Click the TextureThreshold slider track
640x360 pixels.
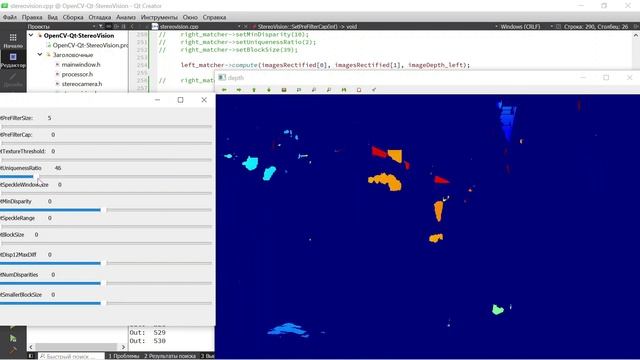(x=106, y=160)
